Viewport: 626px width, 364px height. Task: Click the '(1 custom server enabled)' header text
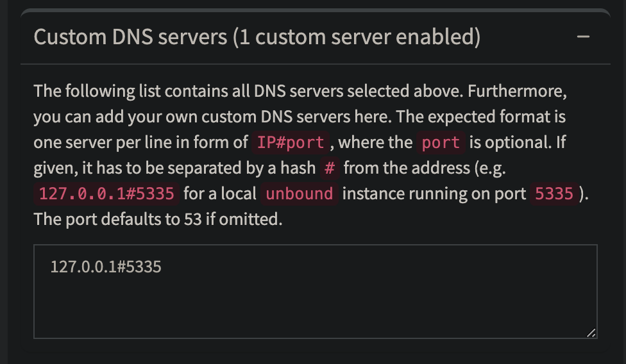click(357, 37)
